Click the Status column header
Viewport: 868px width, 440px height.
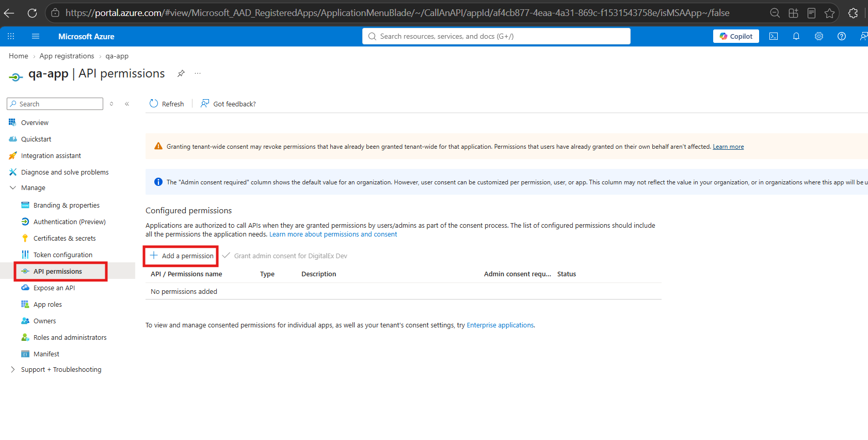567,274
